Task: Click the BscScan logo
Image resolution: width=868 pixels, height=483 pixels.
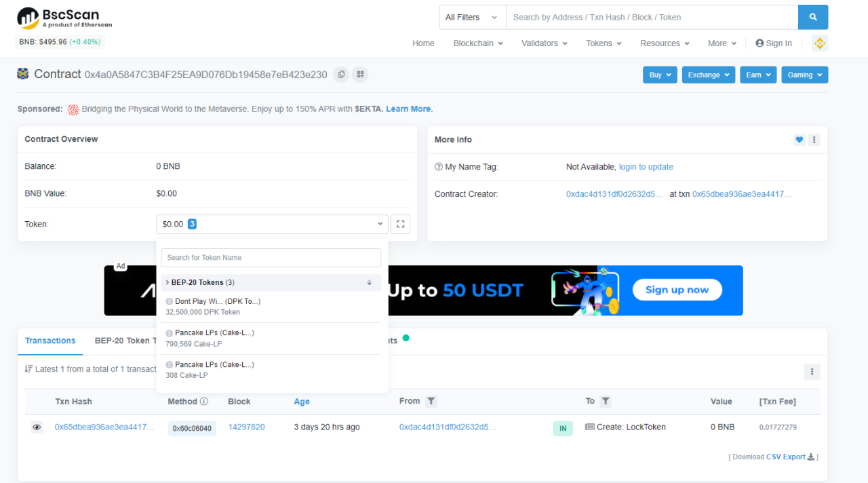Action: click(x=64, y=18)
